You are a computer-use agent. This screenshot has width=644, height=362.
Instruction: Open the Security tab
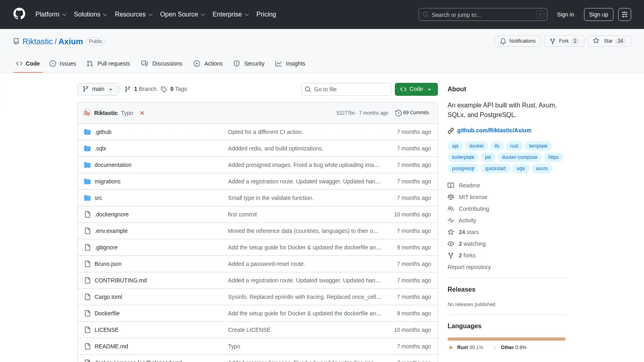(x=249, y=64)
